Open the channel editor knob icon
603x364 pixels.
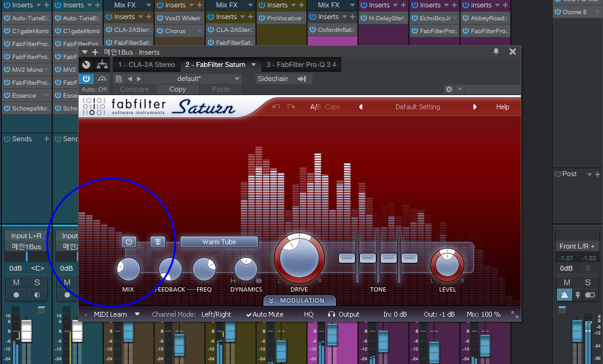[x=87, y=64]
